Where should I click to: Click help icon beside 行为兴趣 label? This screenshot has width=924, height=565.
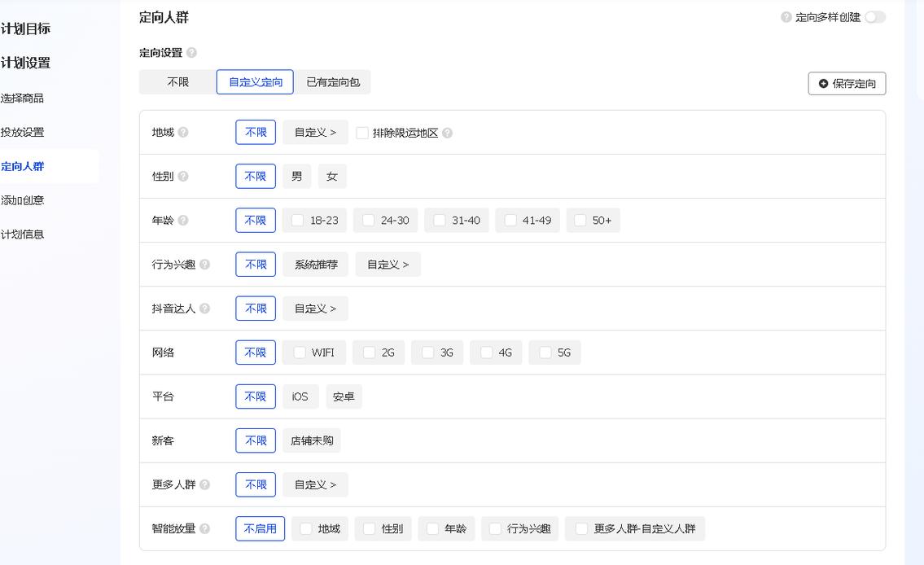tap(204, 265)
